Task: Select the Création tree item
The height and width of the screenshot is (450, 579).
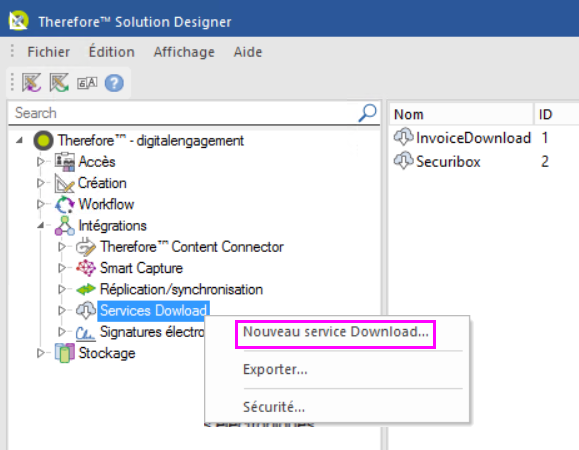Action: point(102,183)
